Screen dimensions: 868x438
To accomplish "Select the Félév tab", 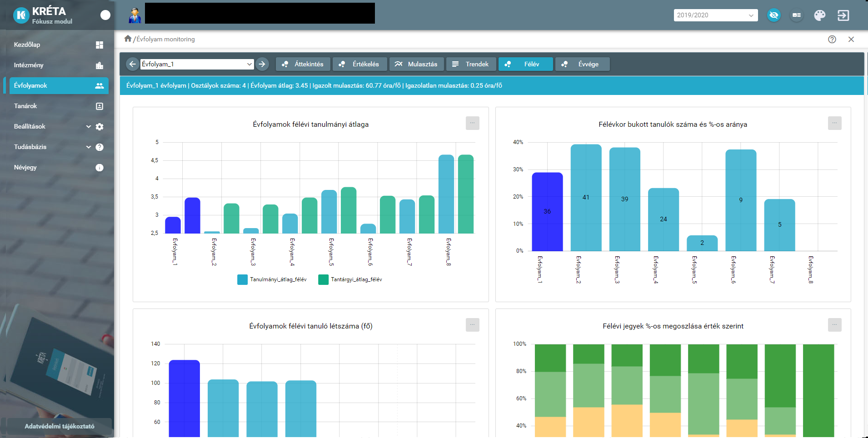I will tap(526, 64).
